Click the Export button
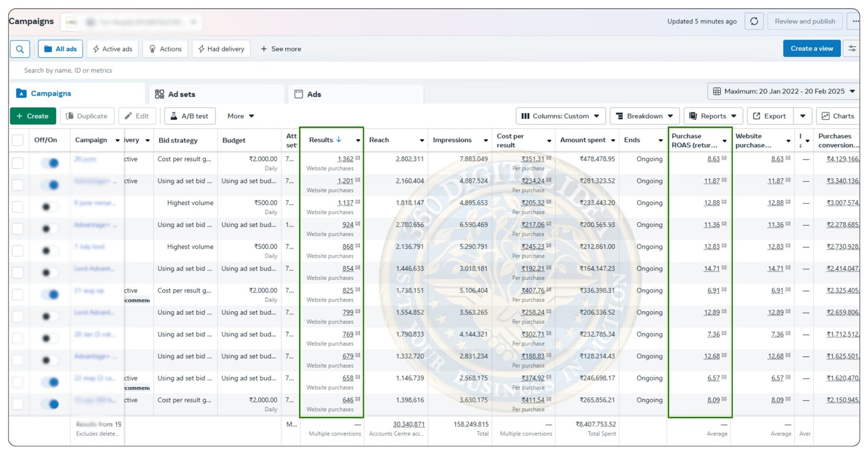This screenshot has width=868, height=455. pyautogui.click(x=770, y=116)
